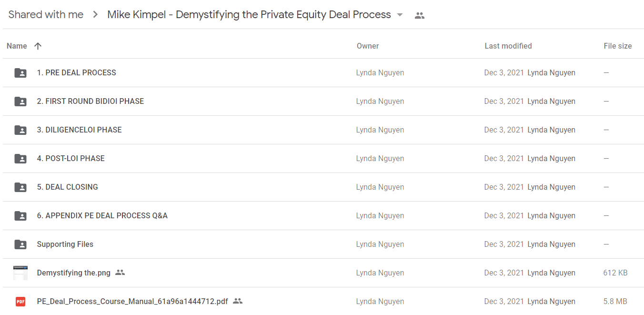Select the 5. DEAL CLOSING folder row
Image resolution: width=644 pixels, height=315 pixels.
(323, 187)
